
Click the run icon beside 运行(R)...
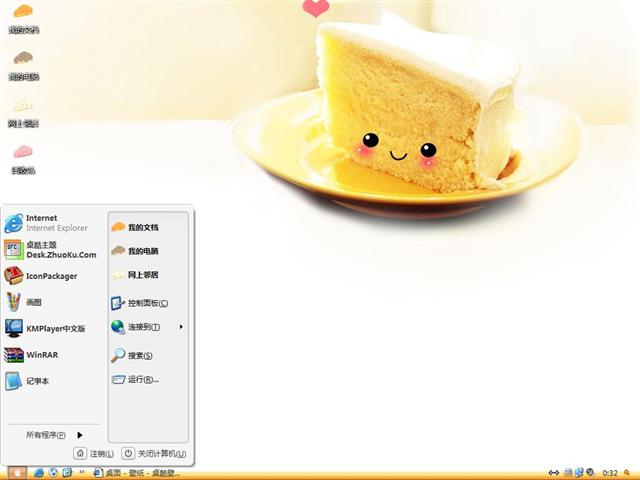click(118, 380)
